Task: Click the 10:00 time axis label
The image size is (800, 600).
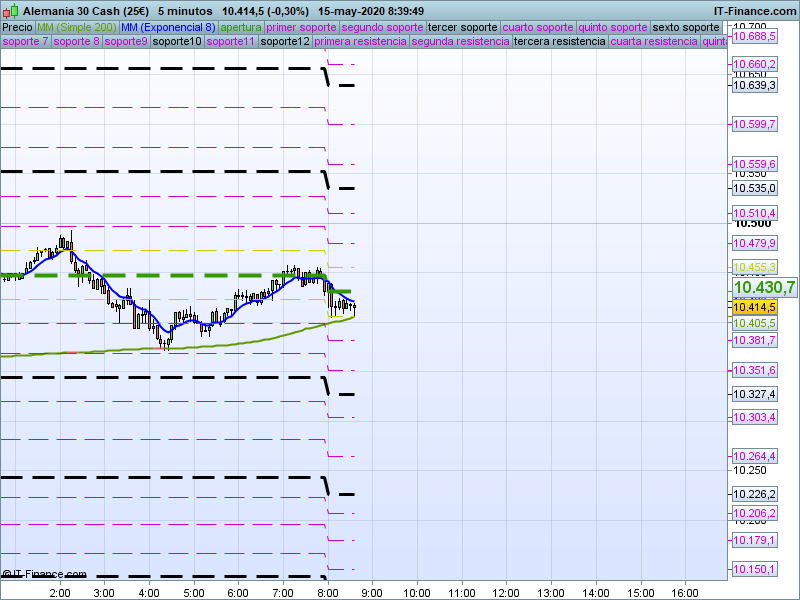Action: 417,591
